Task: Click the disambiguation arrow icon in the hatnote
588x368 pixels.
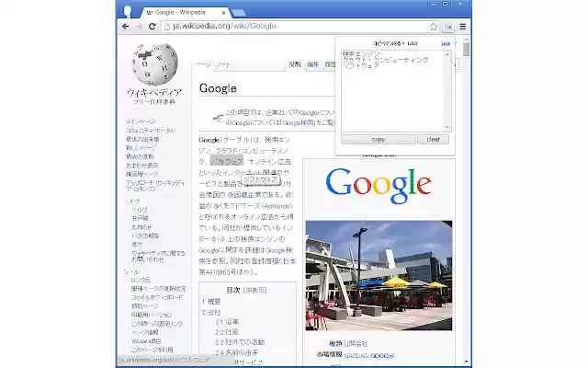Action: (x=218, y=119)
